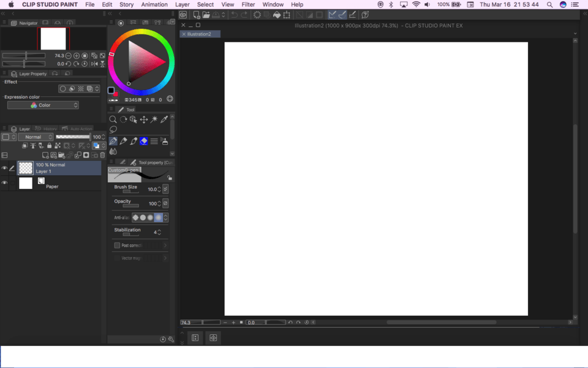Pick the Auto Select wand tool

(154, 120)
